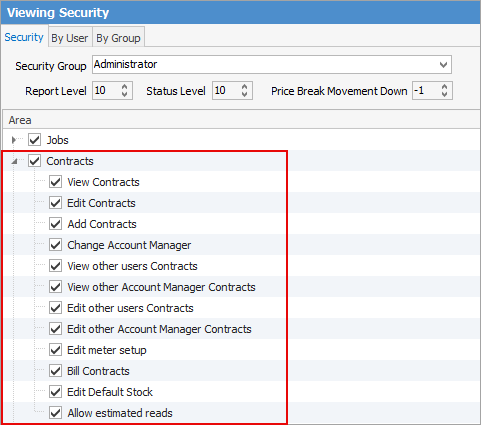Viewport: 481px width, 425px height.
Task: Select the Edit Contracts row text
Action: pyautogui.click(x=101, y=203)
